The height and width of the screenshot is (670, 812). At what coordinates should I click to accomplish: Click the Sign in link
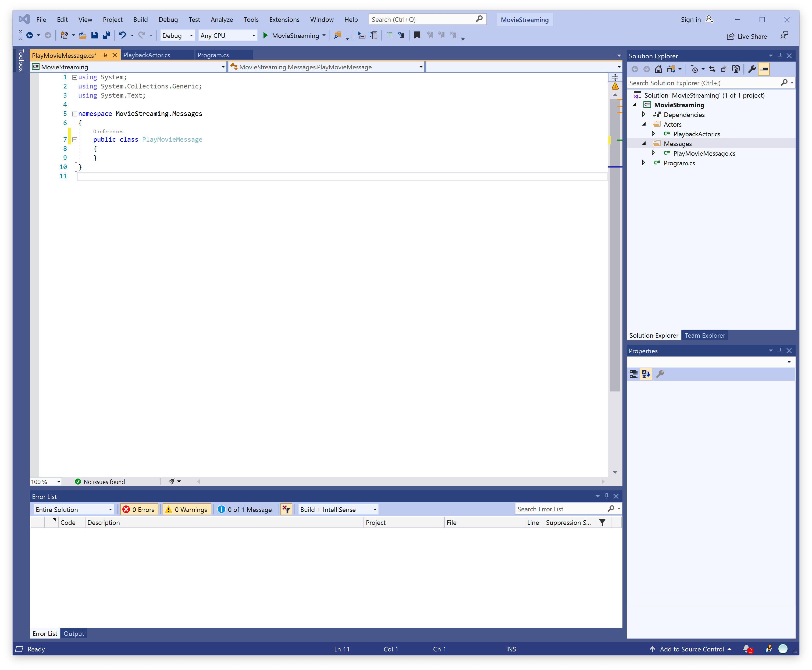pyautogui.click(x=690, y=20)
